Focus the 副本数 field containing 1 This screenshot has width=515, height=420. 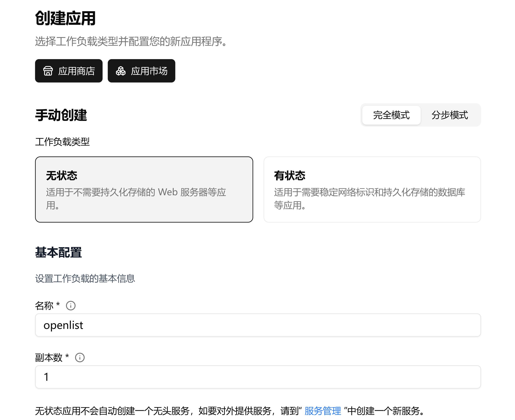pos(258,377)
